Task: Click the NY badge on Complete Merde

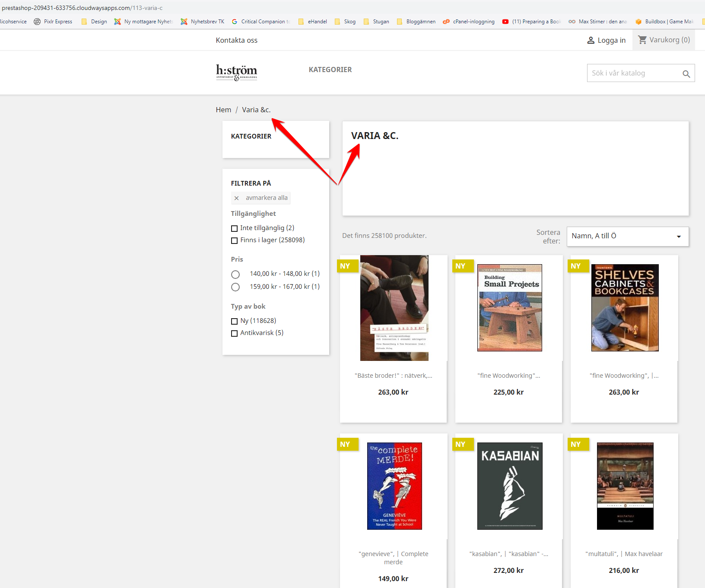Action: (347, 444)
